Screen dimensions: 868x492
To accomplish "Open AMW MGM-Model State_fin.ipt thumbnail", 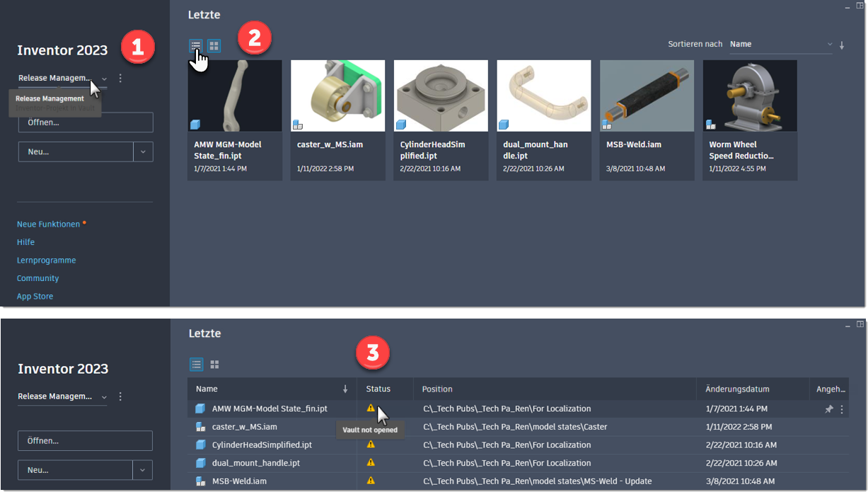I will tap(235, 96).
